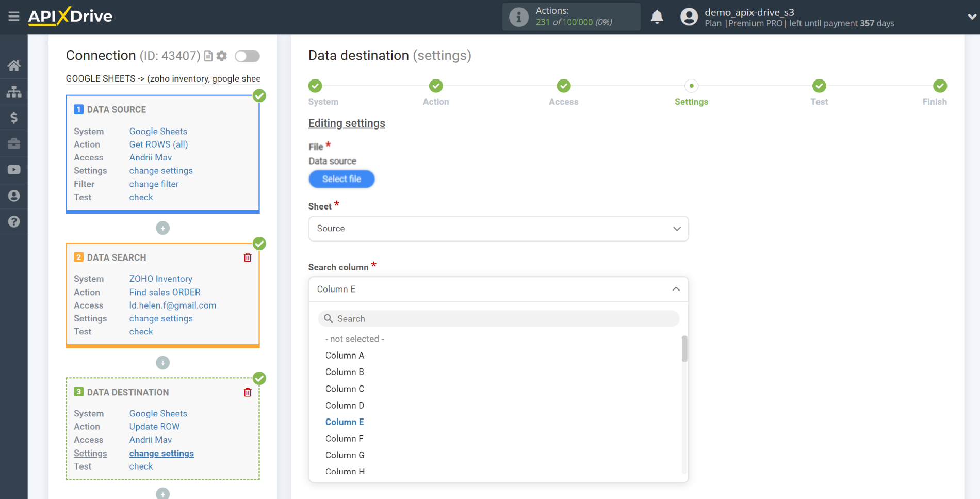Open the home icon in sidebar
980x499 pixels.
pyautogui.click(x=14, y=66)
